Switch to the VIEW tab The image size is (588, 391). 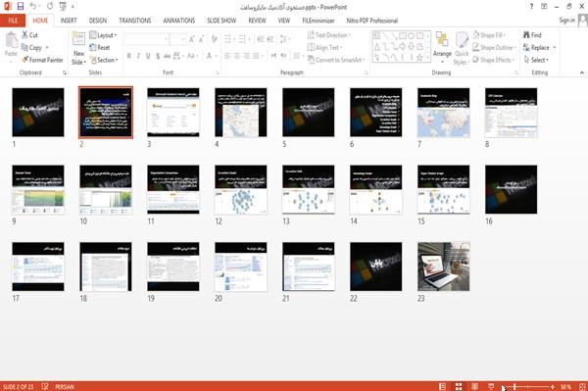point(284,21)
